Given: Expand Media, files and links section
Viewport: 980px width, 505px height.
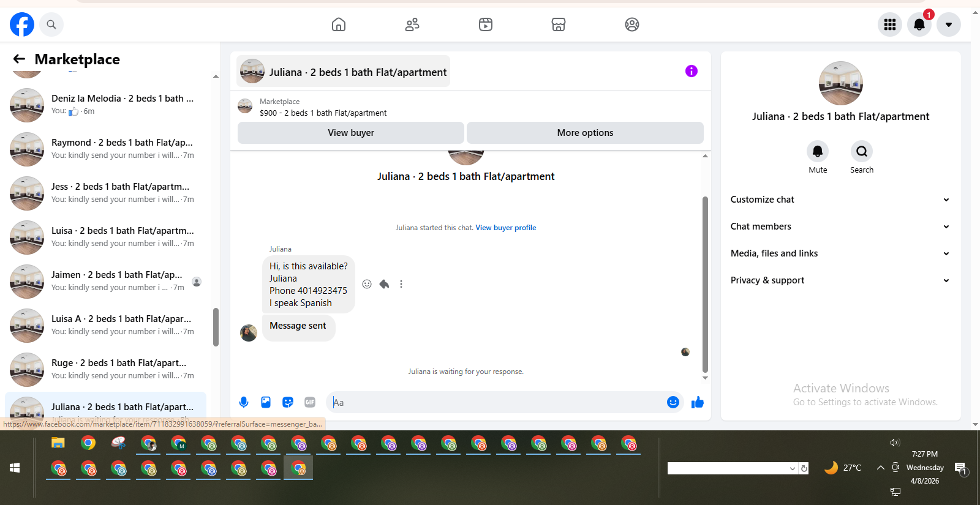Looking at the screenshot, I should click(840, 253).
